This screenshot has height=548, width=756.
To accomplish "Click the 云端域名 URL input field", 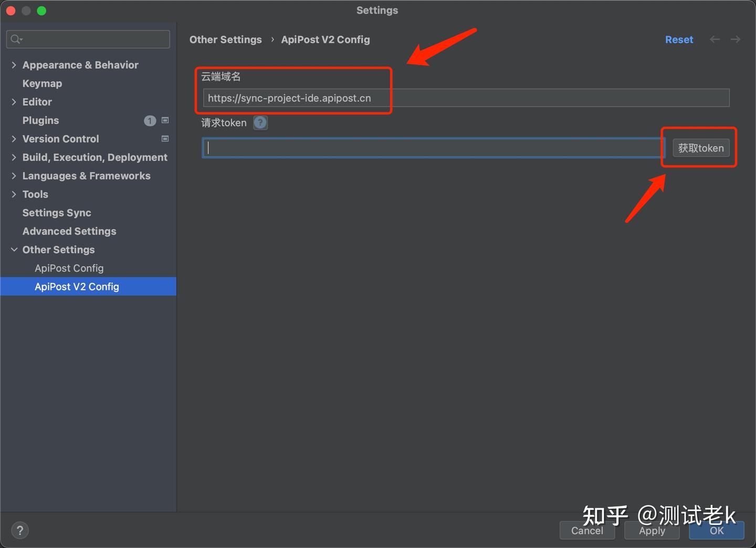I will (466, 98).
